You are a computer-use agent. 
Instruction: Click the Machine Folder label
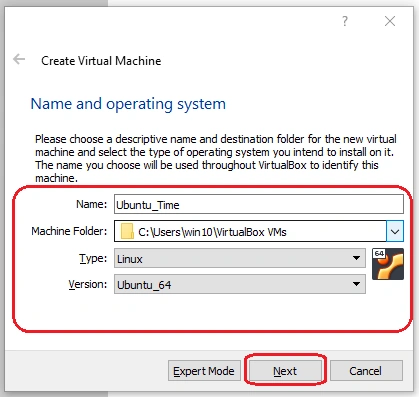pos(69,231)
